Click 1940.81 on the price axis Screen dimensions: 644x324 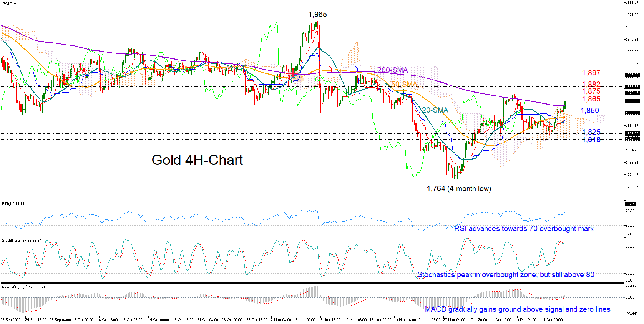pos(632,40)
